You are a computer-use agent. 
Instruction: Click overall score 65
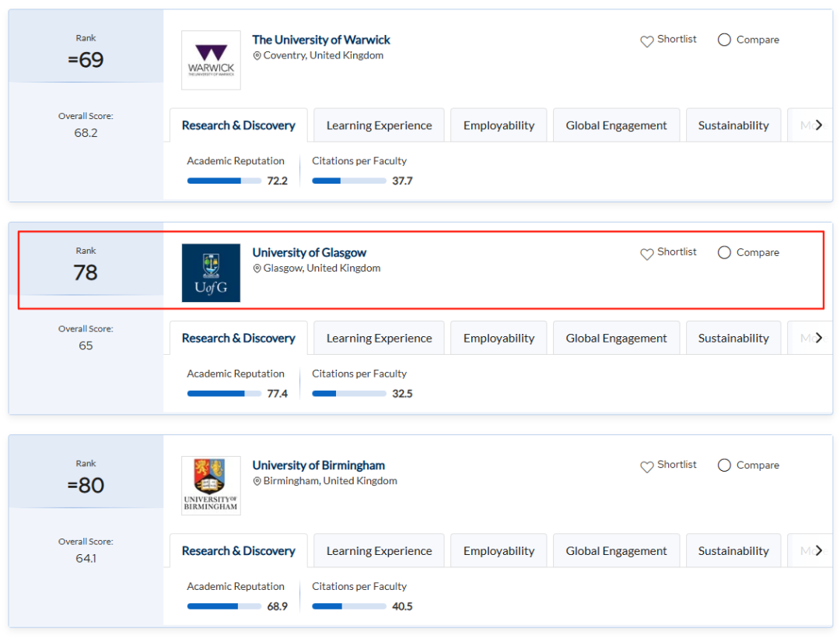click(86, 346)
